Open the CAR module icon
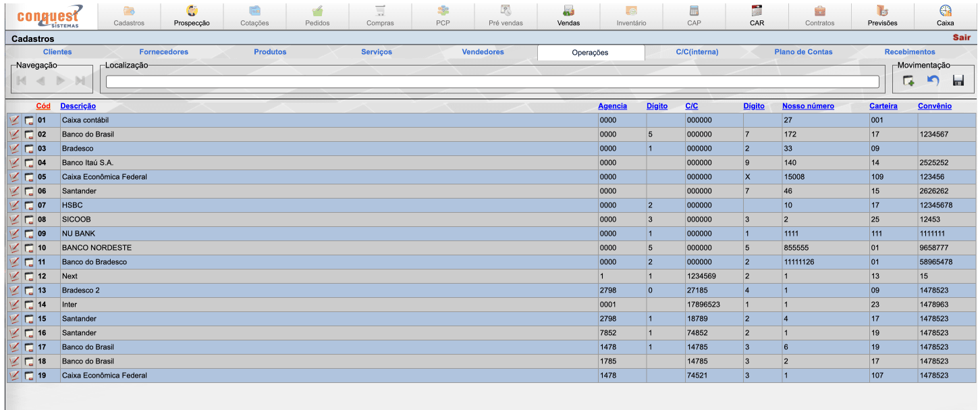 [x=757, y=16]
